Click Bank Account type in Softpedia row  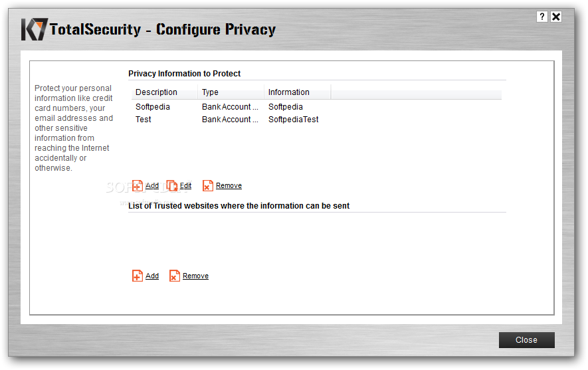[x=230, y=107]
